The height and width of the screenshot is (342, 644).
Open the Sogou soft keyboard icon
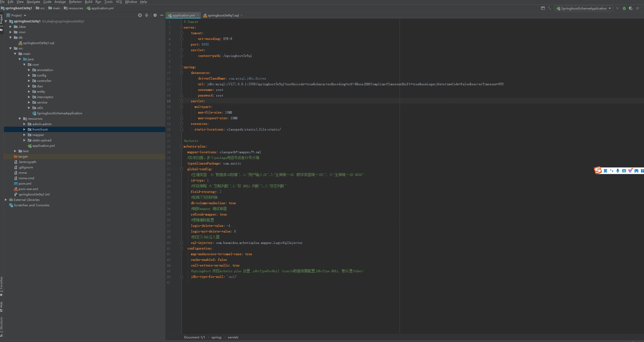[x=624, y=171]
